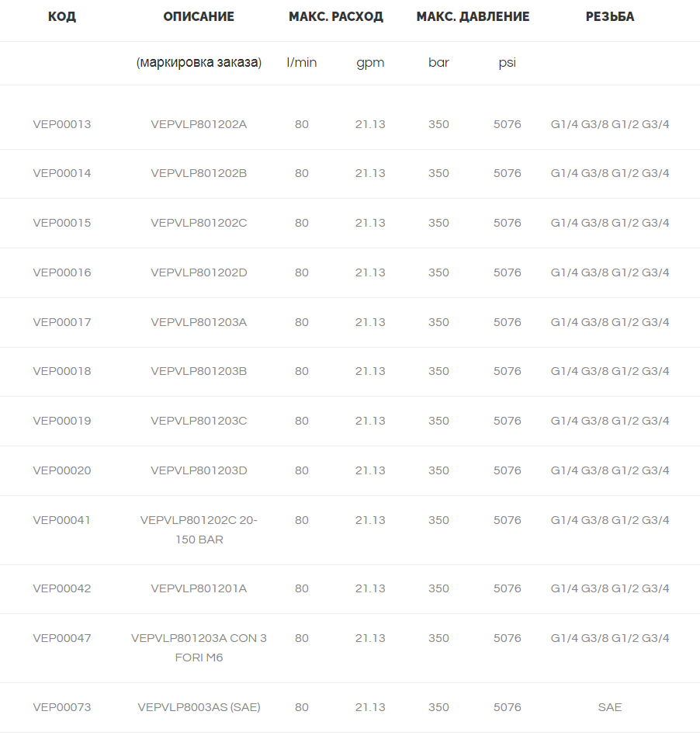The width and height of the screenshot is (700, 746).
Task: Select the VEPVLP801202D description cell
Action: click(x=199, y=272)
